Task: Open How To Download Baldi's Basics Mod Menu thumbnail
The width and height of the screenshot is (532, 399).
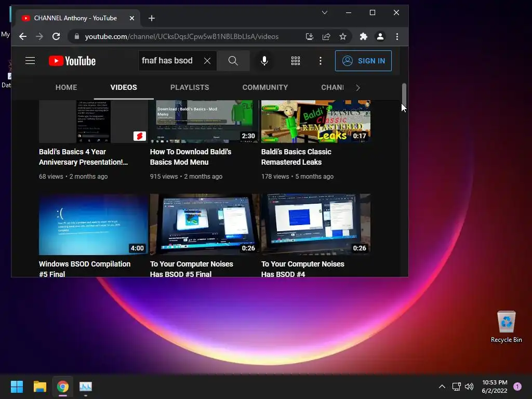Action: (205, 122)
